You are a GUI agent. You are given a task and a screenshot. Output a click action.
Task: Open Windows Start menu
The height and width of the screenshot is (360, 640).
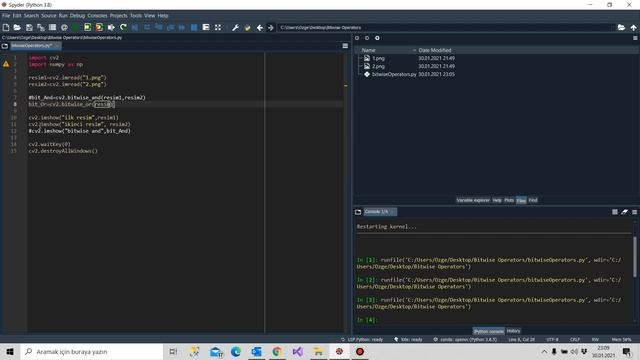coord(10,351)
